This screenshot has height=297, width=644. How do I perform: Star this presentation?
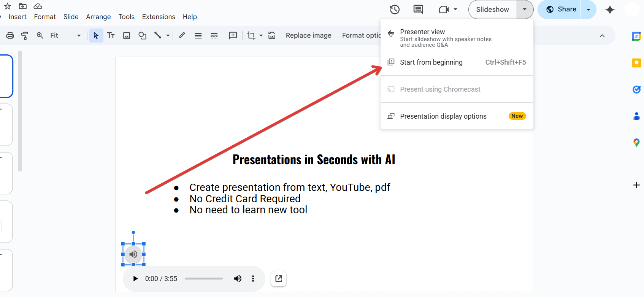8,6
